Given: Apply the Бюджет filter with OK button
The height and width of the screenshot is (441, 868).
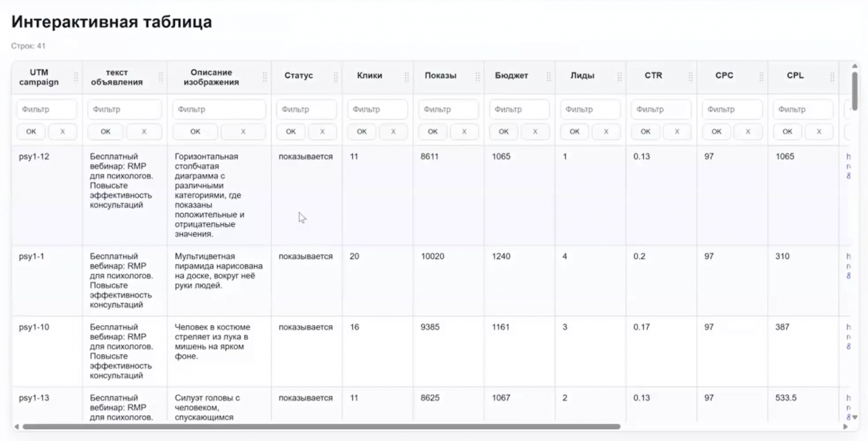Looking at the screenshot, I should tap(504, 132).
